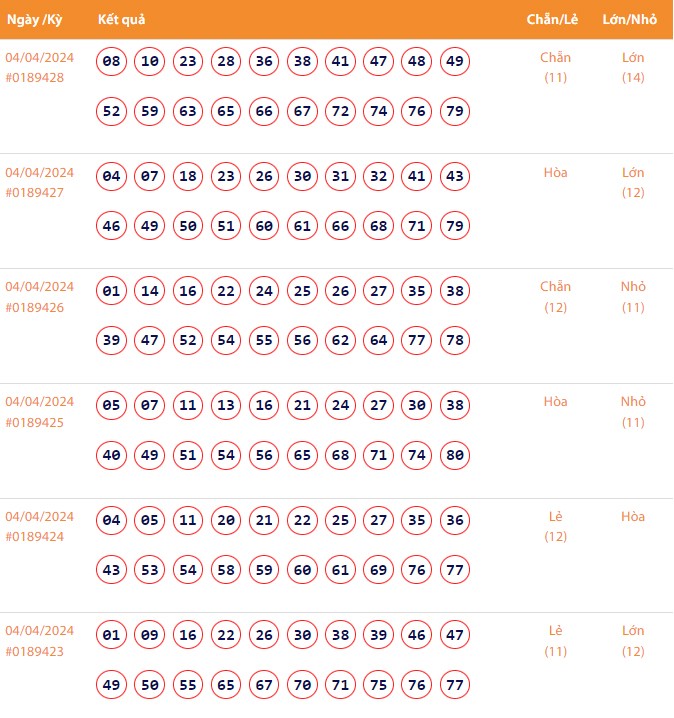Select ball 79 in draw #0189428
The height and width of the screenshot is (718, 674).
[x=455, y=111]
